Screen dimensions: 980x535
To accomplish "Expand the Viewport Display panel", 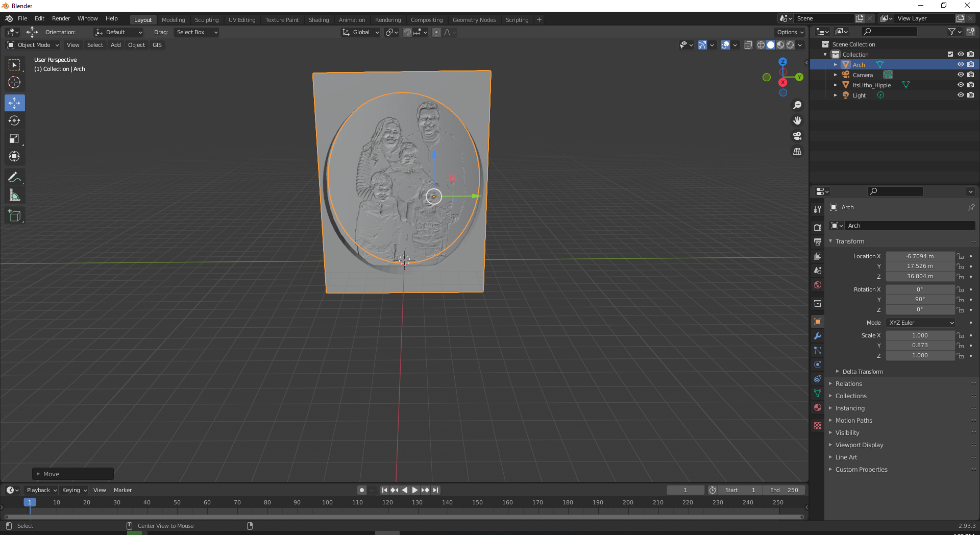I will [859, 445].
